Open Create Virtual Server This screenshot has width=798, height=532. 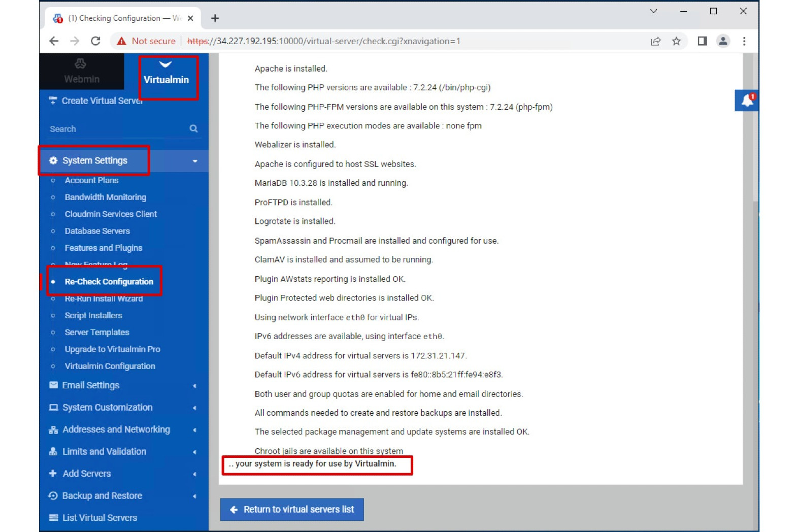[x=102, y=101]
